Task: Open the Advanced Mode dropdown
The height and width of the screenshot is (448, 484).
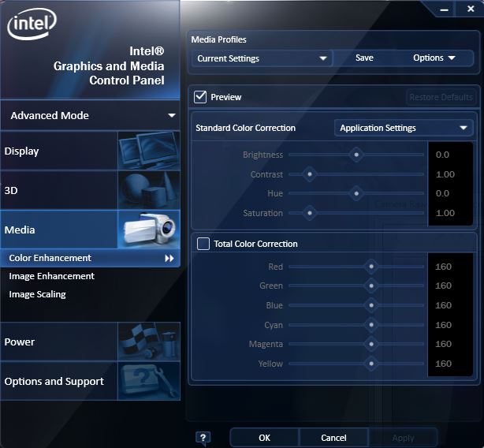Action: pos(90,115)
